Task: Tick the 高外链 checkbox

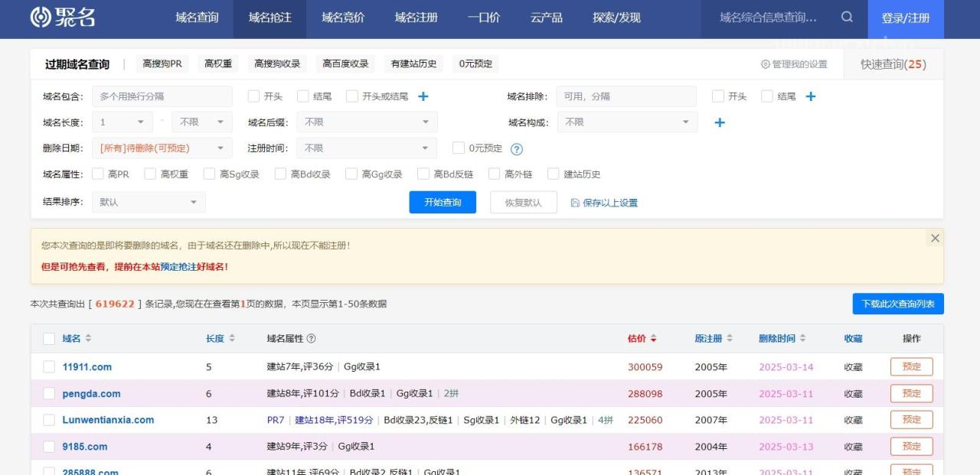Action: tap(494, 174)
